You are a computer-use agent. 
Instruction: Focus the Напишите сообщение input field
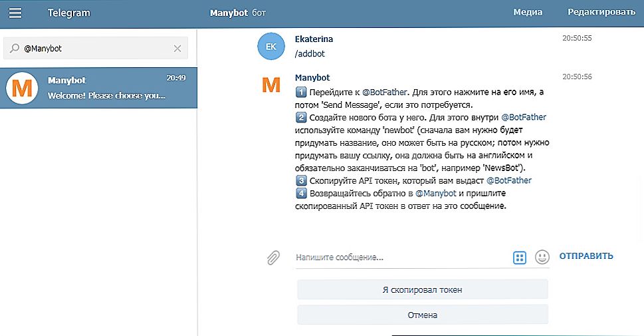(399, 257)
